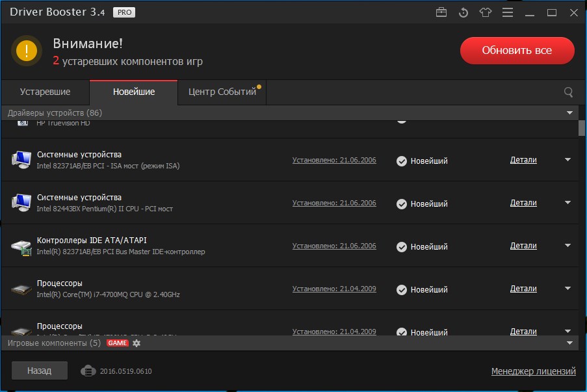The width and height of the screenshot is (587, 392).
Task: Click Новейший status for IDE Bus Master controller
Action: pos(429,247)
